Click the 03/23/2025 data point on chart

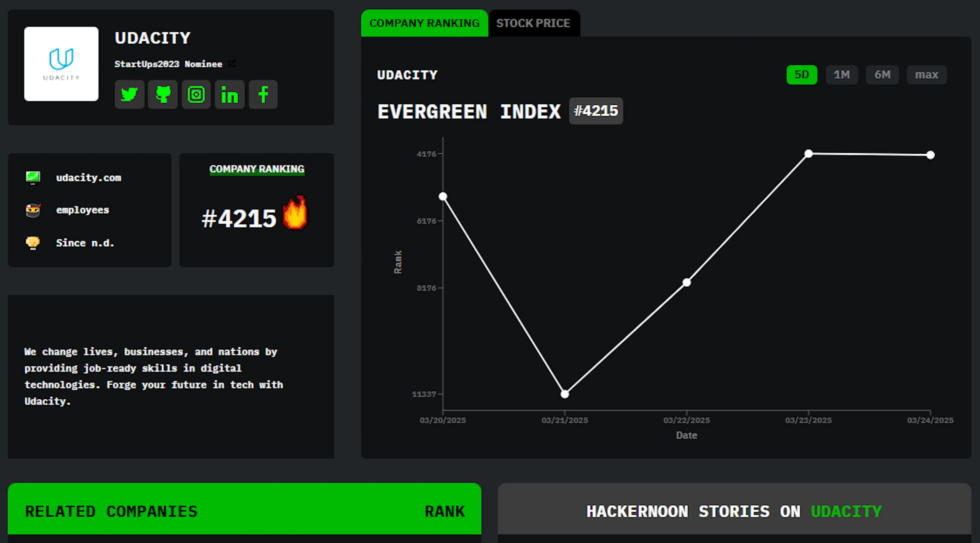[809, 154]
